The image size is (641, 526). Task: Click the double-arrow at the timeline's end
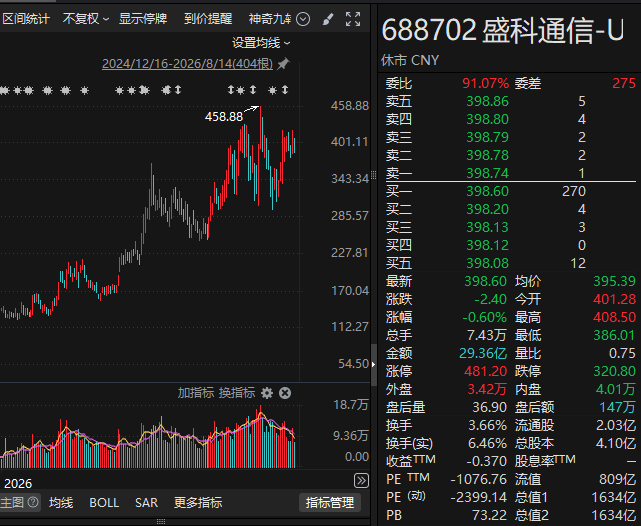pos(361,481)
